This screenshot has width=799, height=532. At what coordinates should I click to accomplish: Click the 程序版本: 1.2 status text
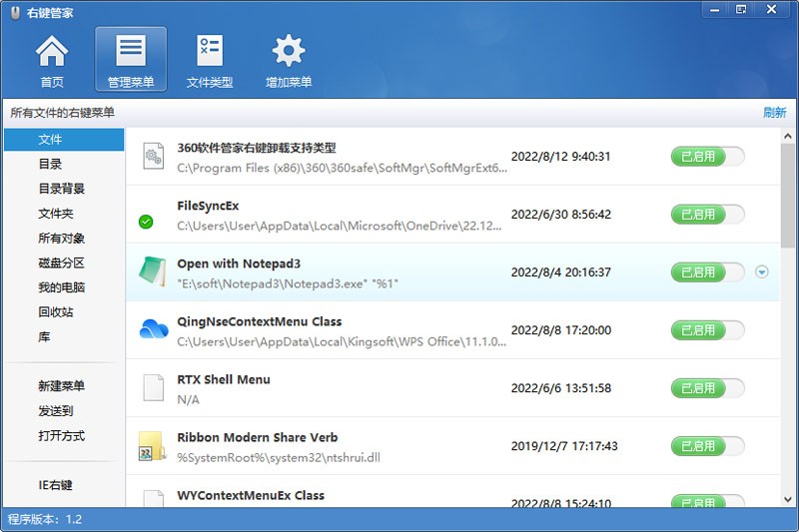45,519
